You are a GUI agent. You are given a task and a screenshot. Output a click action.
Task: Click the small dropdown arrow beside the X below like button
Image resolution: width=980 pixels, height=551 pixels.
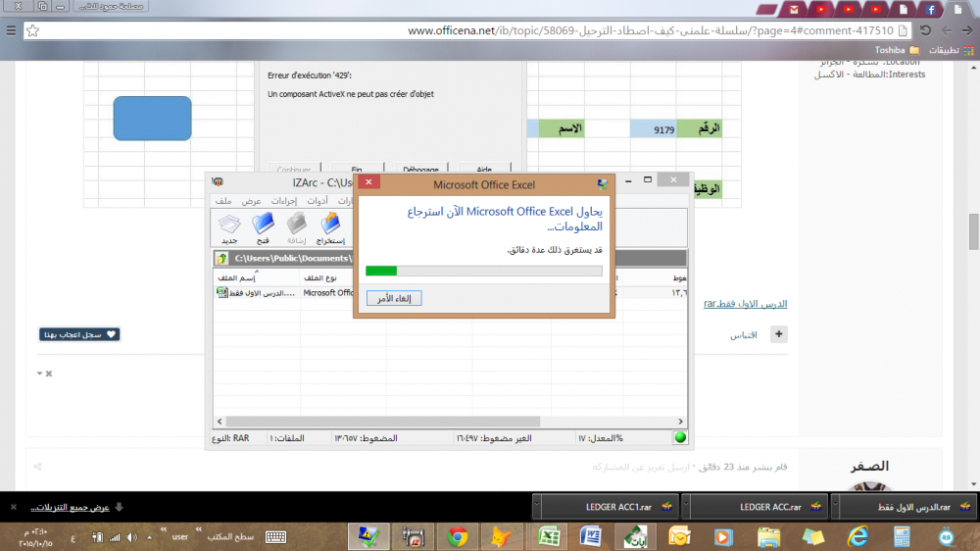[x=39, y=374]
